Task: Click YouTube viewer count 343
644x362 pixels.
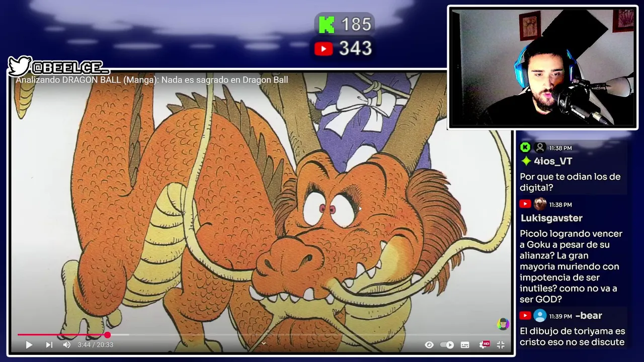Action: 355,49
